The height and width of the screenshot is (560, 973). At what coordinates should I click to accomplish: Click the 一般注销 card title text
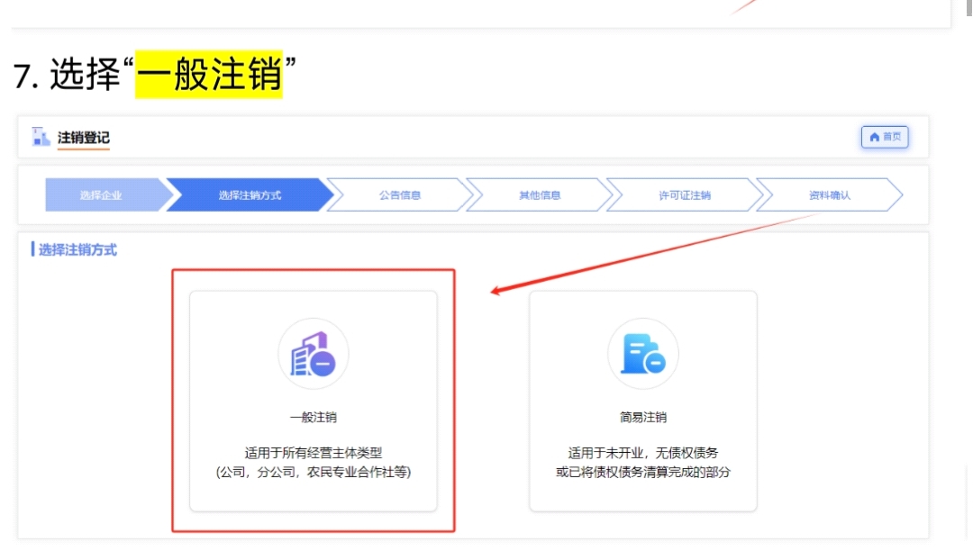tap(313, 417)
